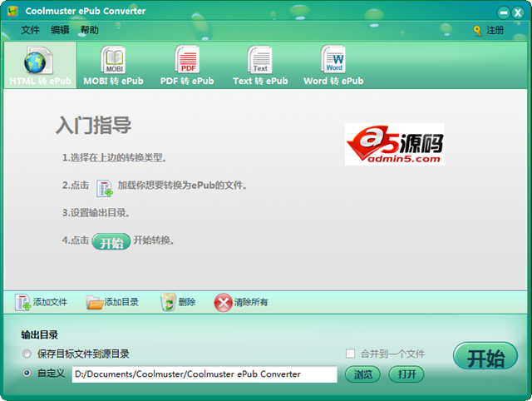Click the 添加文件 add file icon
This screenshot has height=401, width=532.
(x=22, y=302)
